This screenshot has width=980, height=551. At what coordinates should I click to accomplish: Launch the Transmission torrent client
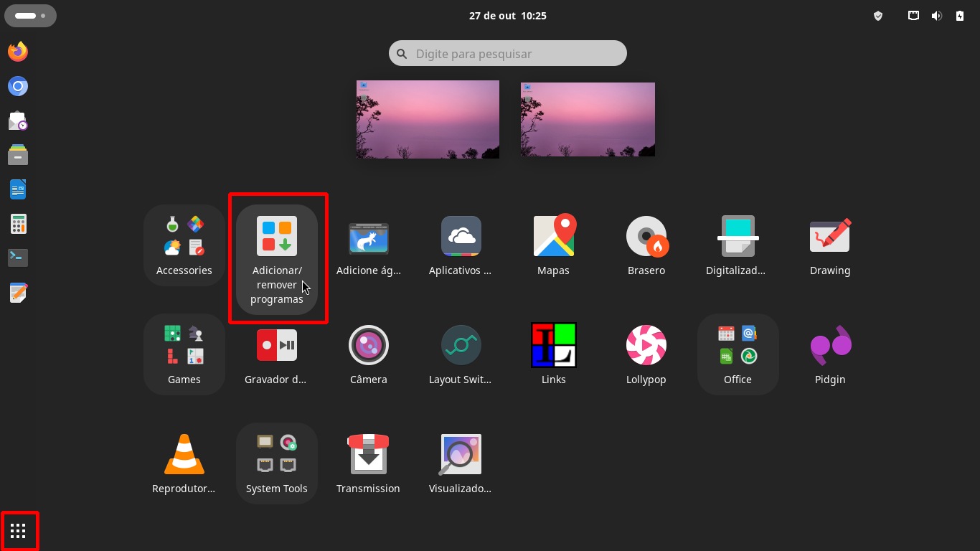(x=368, y=455)
